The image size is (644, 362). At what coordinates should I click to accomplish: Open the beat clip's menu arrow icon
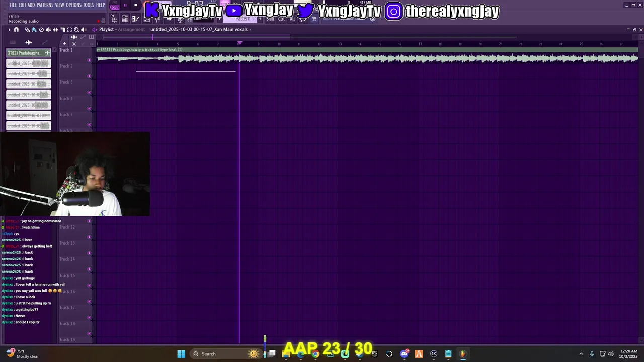[99, 50]
